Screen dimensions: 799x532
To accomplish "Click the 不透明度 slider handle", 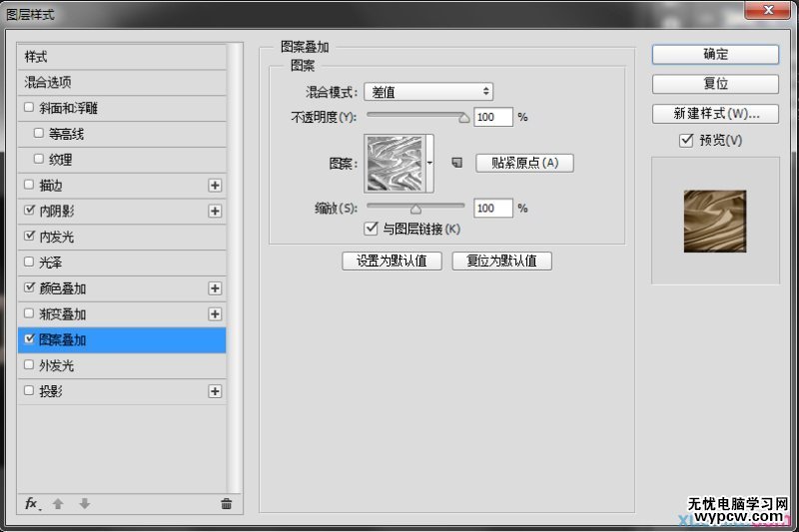I will tap(463, 118).
